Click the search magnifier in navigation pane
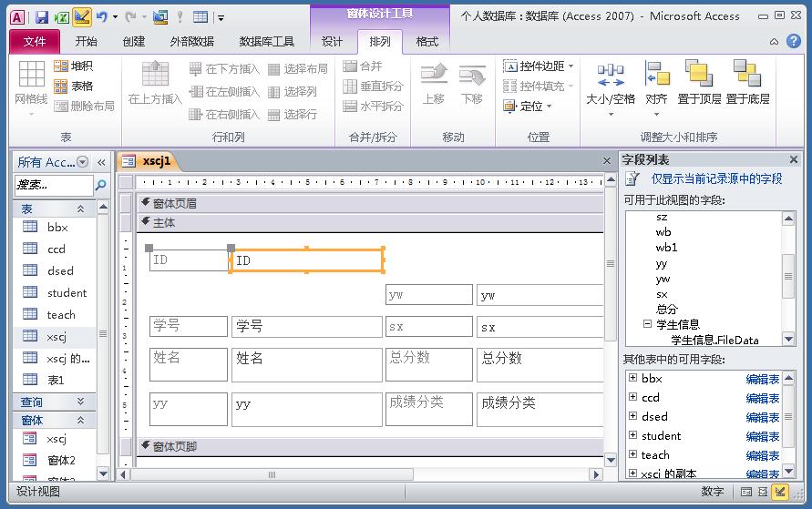 [100, 185]
